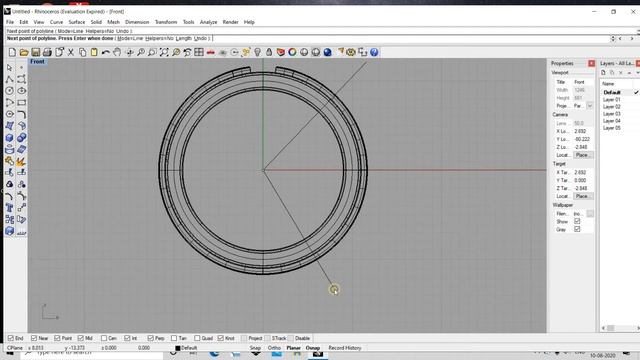Choose the Zoom Extents tool
This screenshot has height=360, width=640.
(164, 52)
